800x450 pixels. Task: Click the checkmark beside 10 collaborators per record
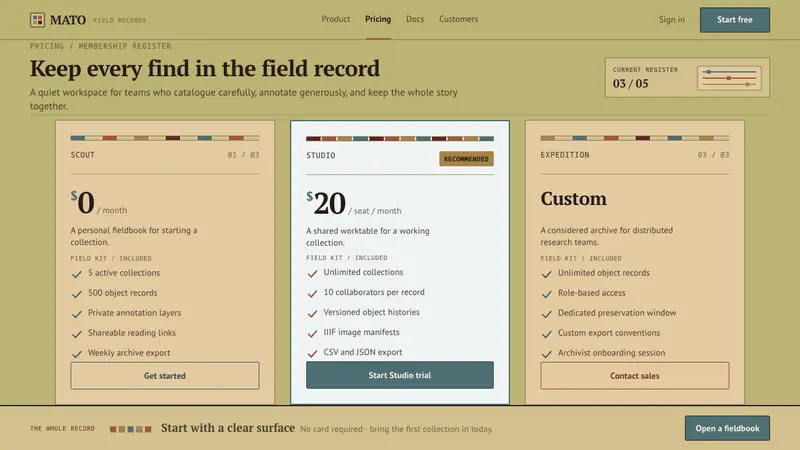pos(313,293)
